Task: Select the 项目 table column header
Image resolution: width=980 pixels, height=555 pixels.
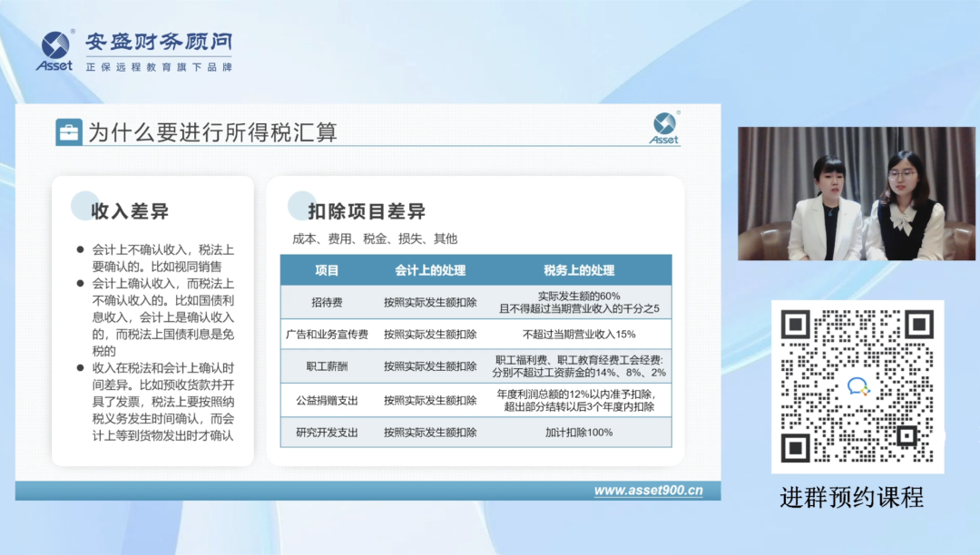Action: click(327, 270)
